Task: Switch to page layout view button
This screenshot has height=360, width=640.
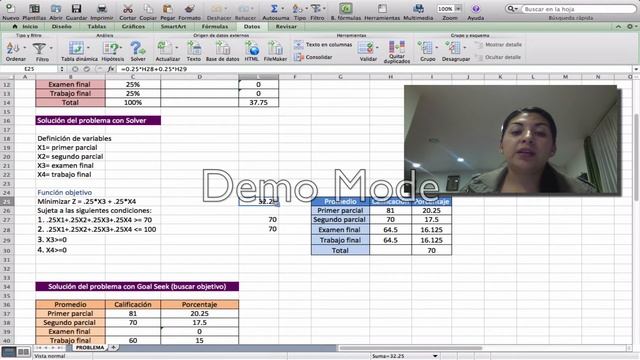Action: 24,351
